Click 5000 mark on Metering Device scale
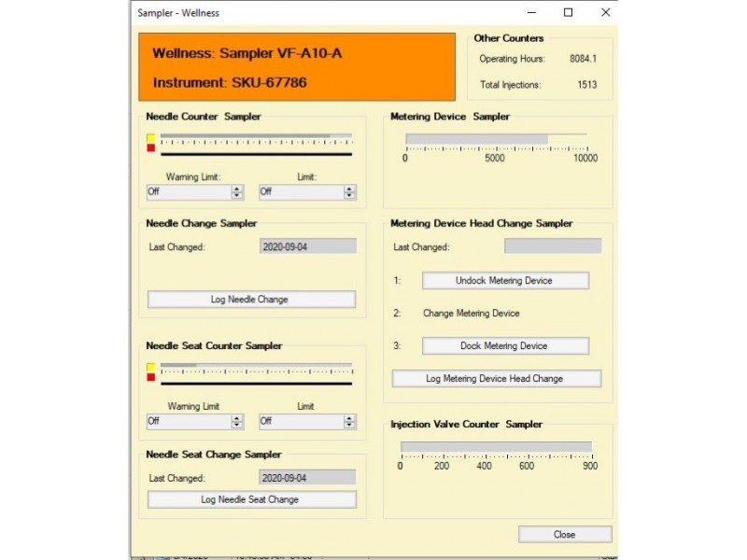 pyautogui.click(x=495, y=158)
